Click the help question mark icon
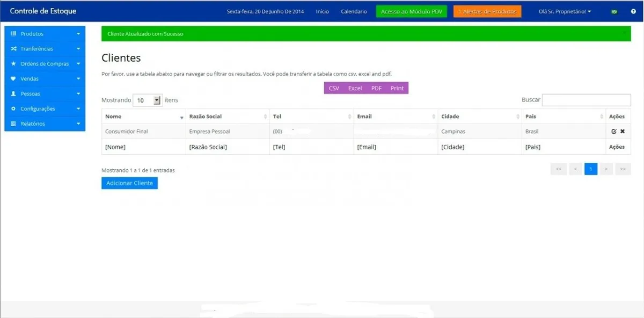This screenshot has height=318, width=644. point(633,11)
